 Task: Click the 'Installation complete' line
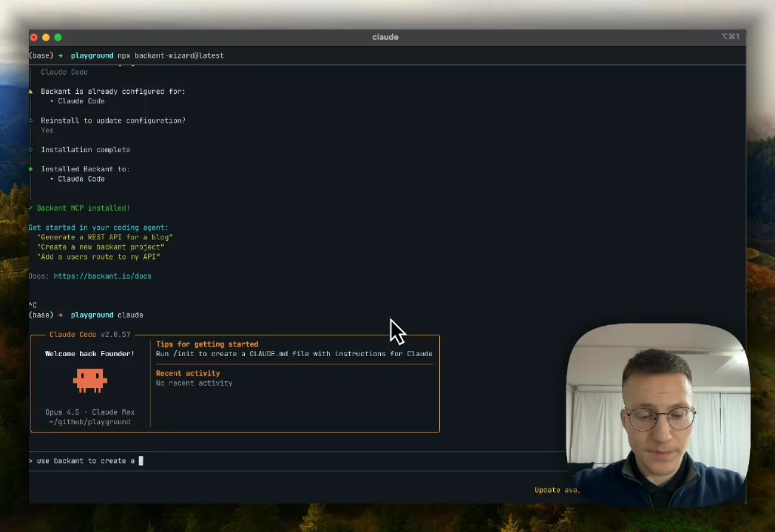tap(86, 150)
